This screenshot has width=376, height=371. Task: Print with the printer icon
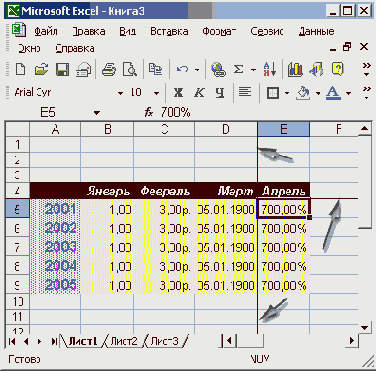click(109, 69)
